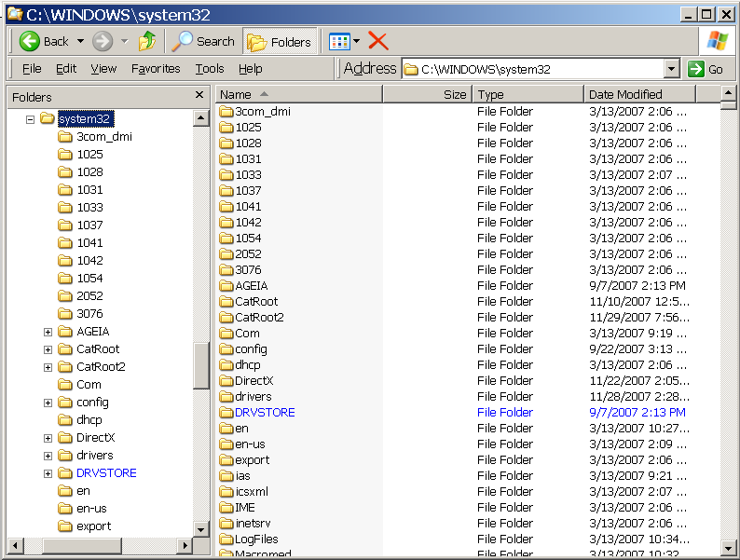Open Forward history dropdown arrow
The height and width of the screenshot is (560, 740).
click(x=125, y=42)
